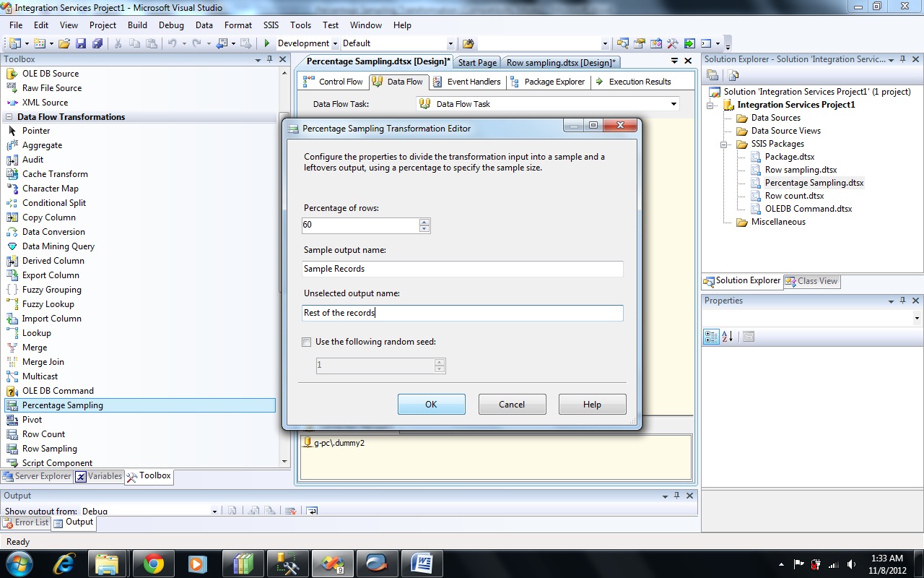Open the solution configuration Development dropdown
The height and width of the screenshot is (578, 924).
point(334,43)
